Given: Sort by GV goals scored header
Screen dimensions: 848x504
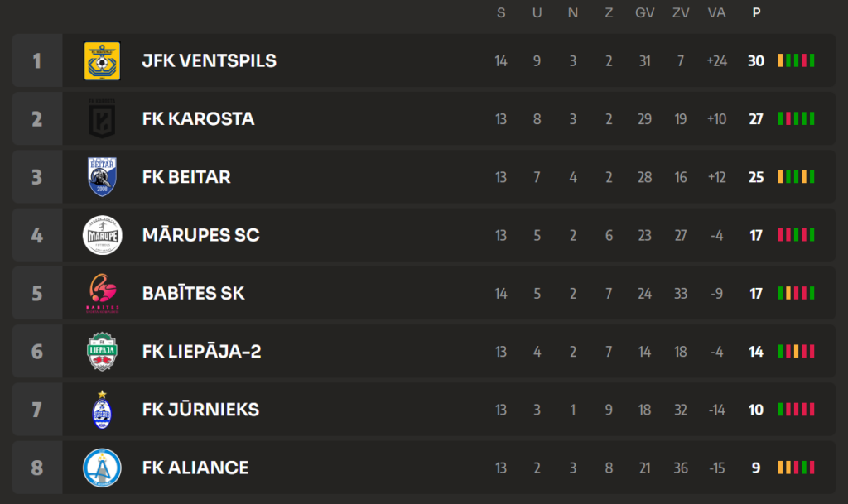Looking at the screenshot, I should click(x=644, y=12).
